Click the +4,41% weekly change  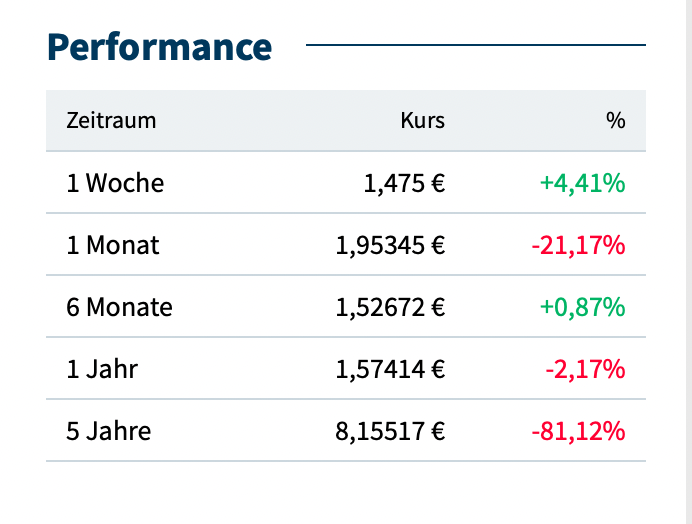[582, 183]
